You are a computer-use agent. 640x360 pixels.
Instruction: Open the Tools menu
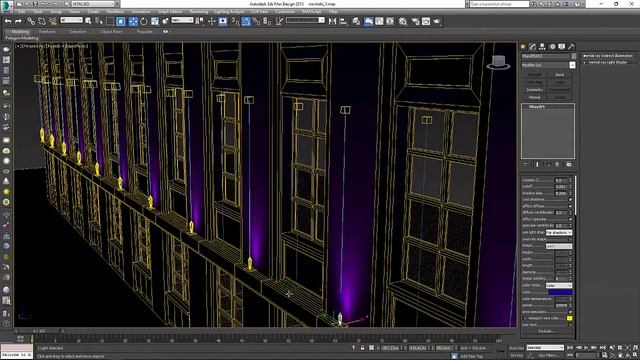pos(38,12)
